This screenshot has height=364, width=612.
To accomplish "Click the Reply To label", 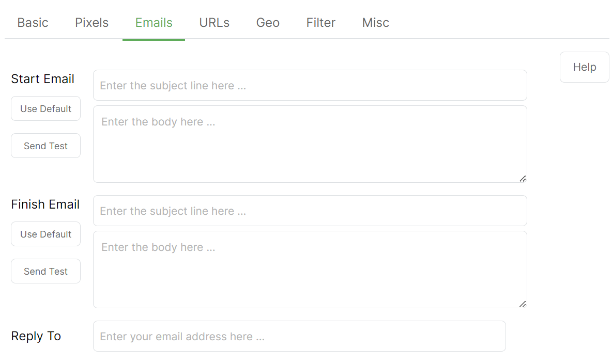I will [x=36, y=336].
